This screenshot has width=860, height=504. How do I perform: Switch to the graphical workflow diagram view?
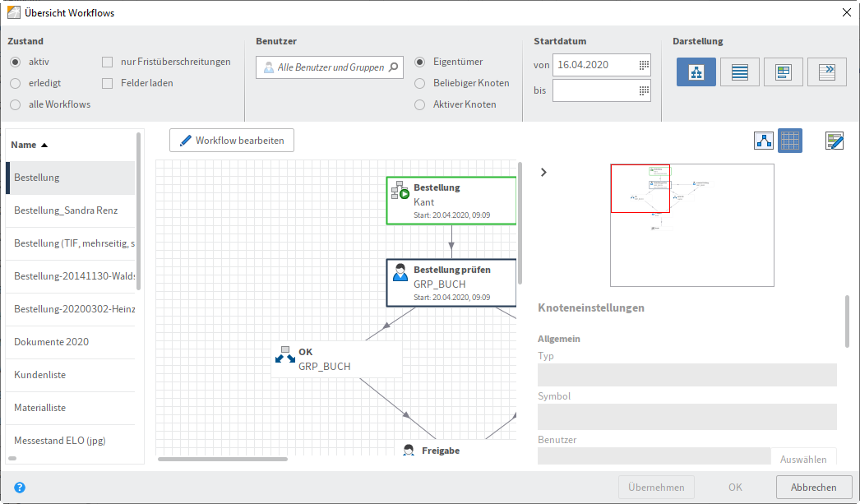pos(696,72)
